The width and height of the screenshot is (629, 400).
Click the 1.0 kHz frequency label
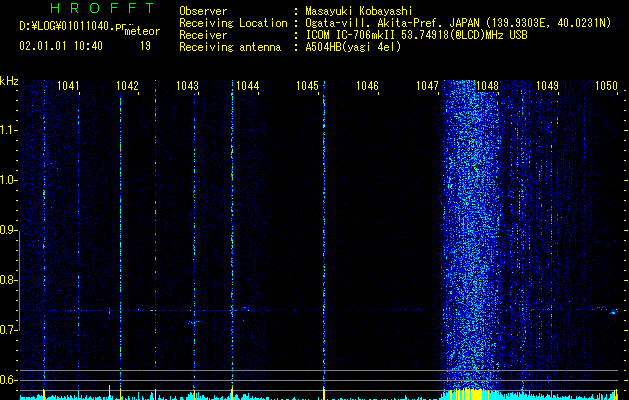pyautogui.click(x=8, y=180)
